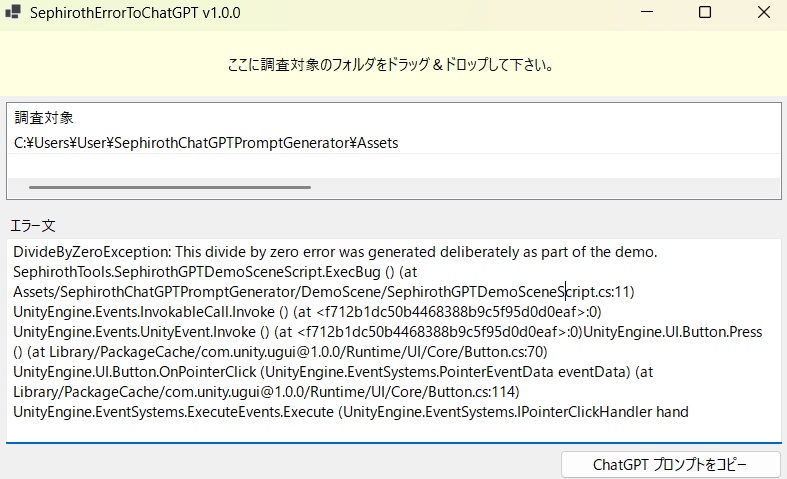The width and height of the screenshot is (787, 479).
Task: Close the SephirothErrorToChatGPT window
Action: coord(763,12)
